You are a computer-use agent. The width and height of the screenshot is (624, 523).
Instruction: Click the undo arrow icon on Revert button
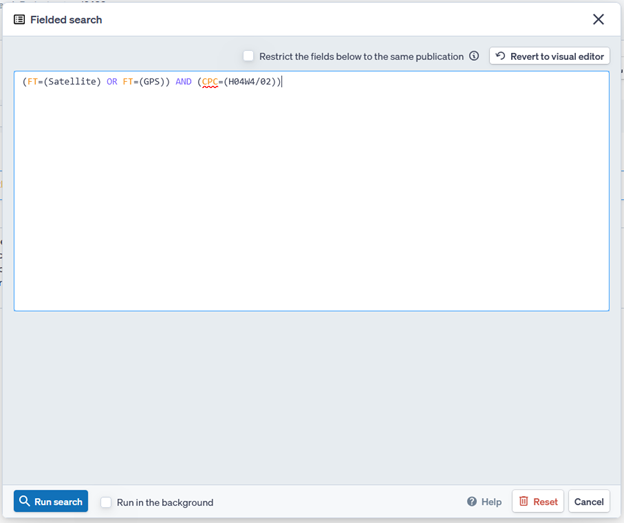coord(500,57)
